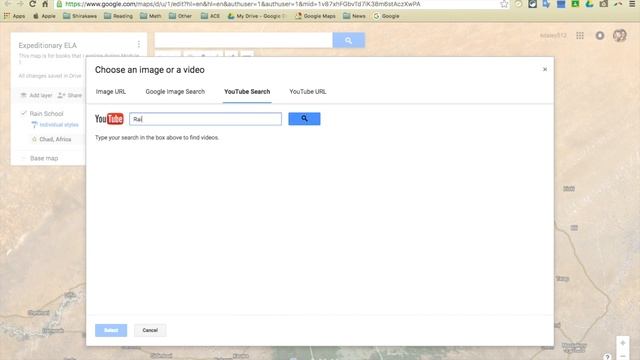This screenshot has height=360, width=640.
Task: Zoom in the map with plus button
Action: pos(622,343)
